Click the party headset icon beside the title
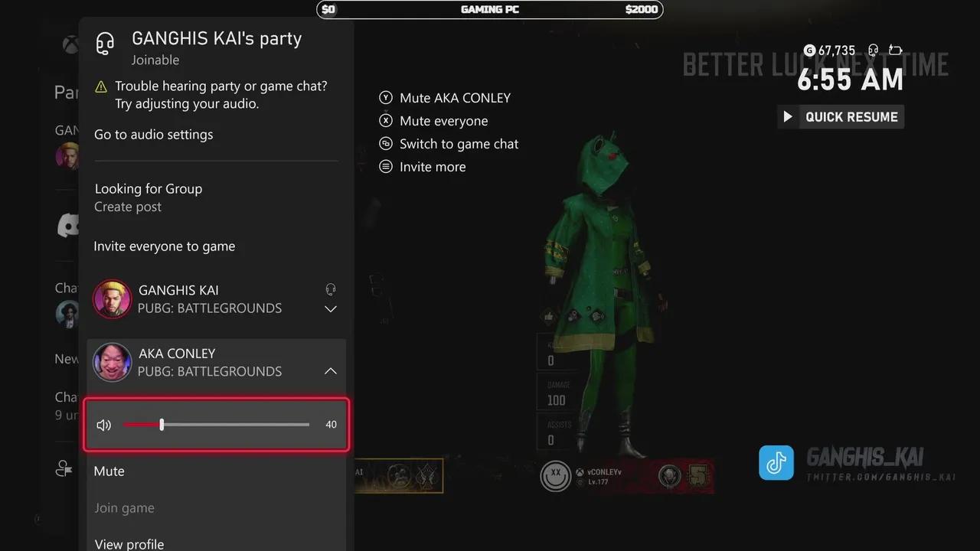This screenshot has height=551, width=980. (x=105, y=44)
